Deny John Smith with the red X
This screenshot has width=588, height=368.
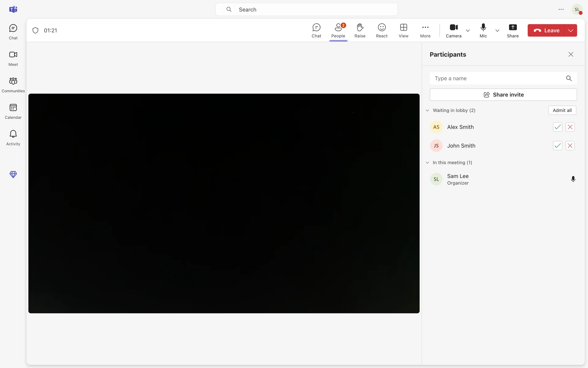tap(570, 146)
